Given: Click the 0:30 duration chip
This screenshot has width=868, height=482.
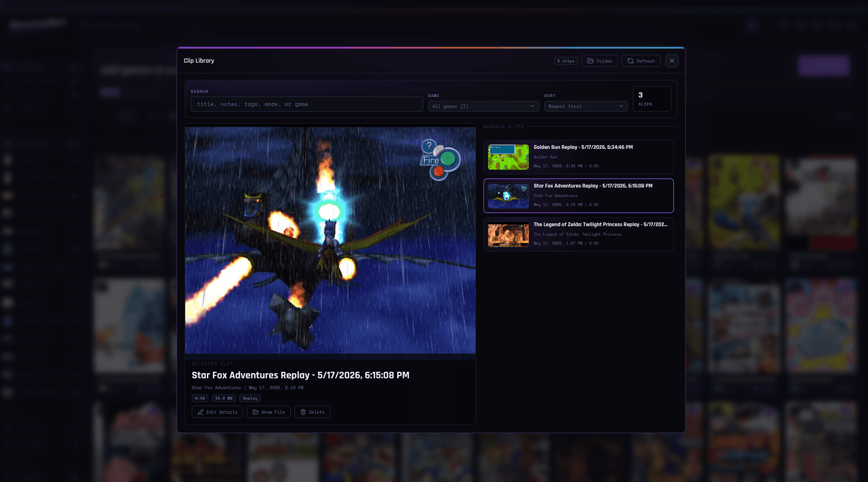Looking at the screenshot, I should (x=200, y=398).
